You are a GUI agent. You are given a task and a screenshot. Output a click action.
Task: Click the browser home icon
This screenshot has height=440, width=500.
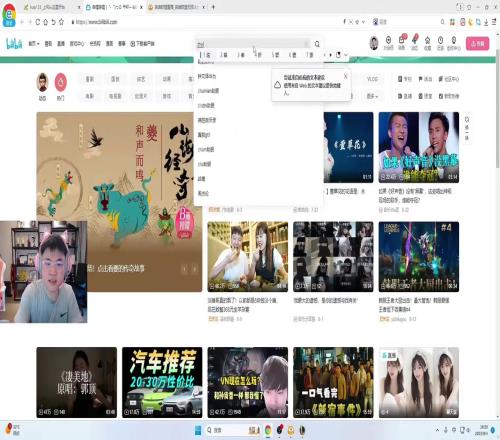[x=45, y=22]
